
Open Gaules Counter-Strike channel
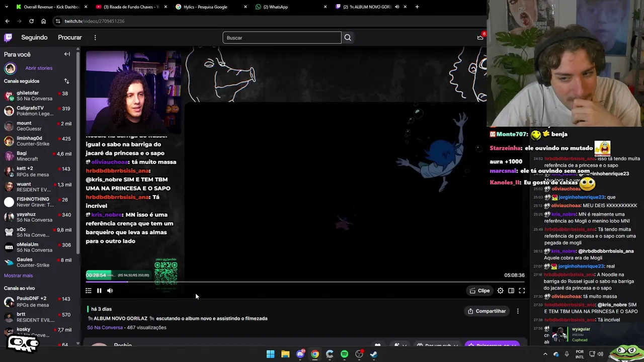[x=38, y=262]
